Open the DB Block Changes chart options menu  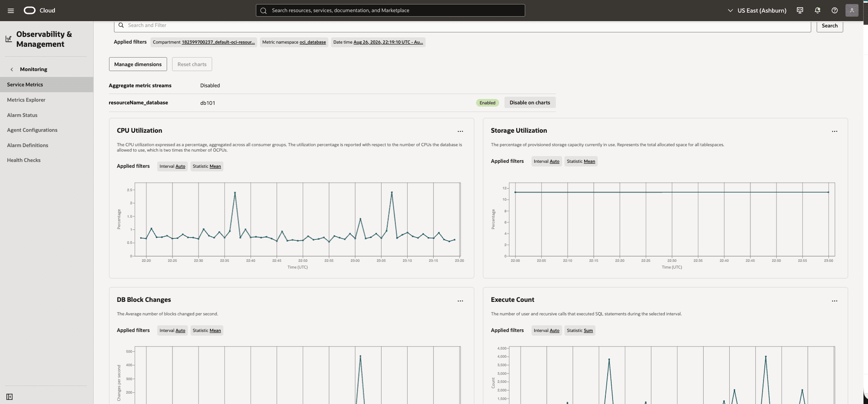point(460,301)
